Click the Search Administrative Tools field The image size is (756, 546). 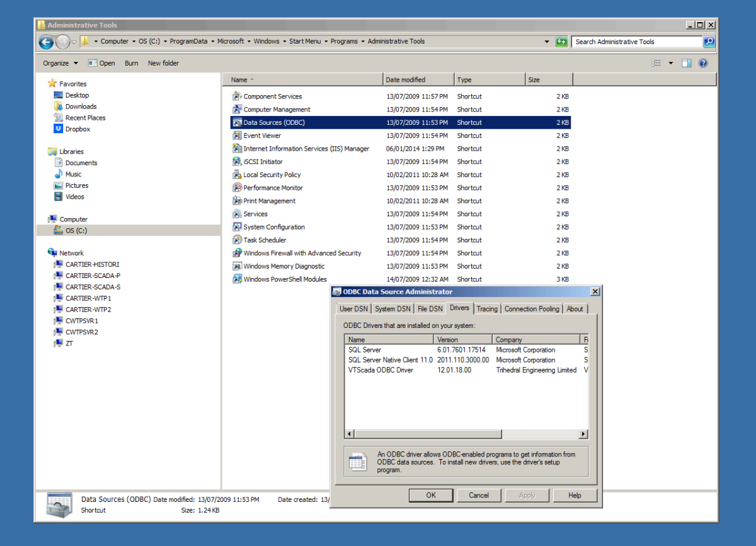(638, 42)
